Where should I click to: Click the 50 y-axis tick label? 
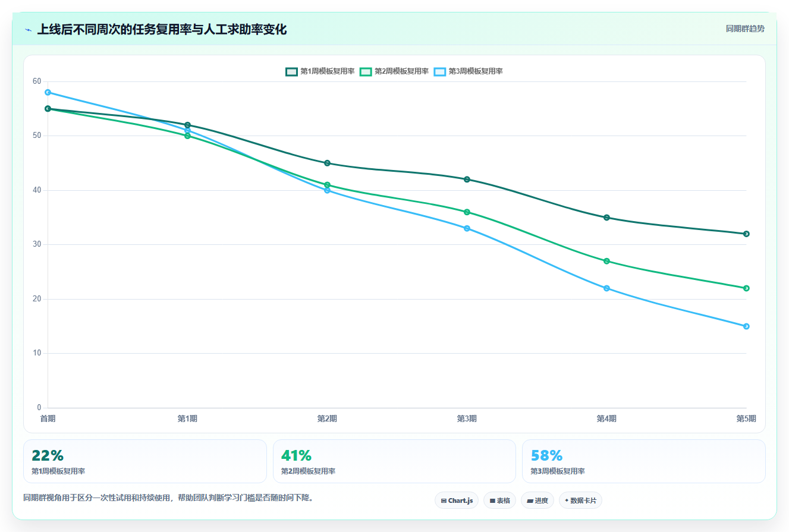tap(37, 136)
